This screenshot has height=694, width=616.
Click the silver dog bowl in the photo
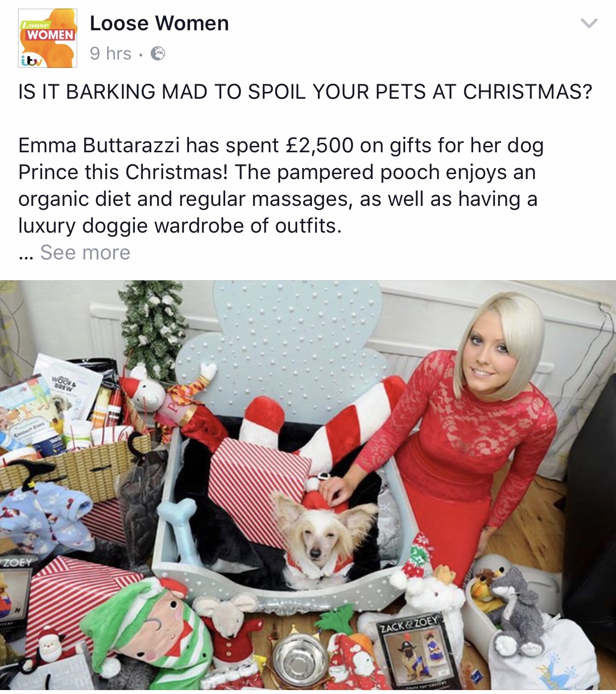(x=297, y=658)
